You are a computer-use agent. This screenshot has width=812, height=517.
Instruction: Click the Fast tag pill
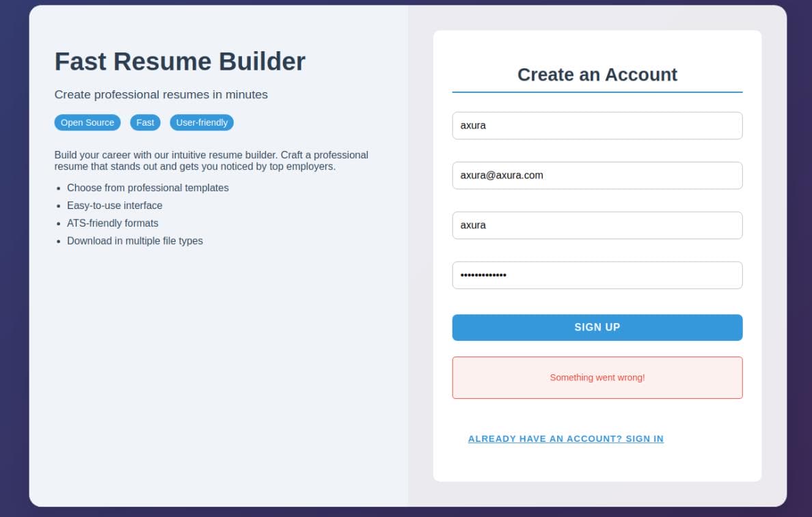[x=145, y=123]
